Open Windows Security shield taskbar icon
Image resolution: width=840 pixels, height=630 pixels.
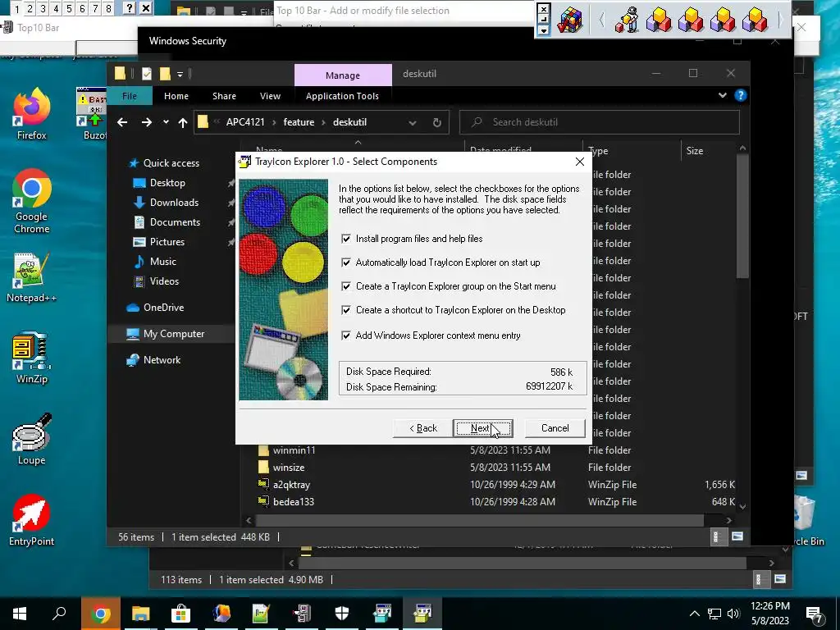point(342,614)
